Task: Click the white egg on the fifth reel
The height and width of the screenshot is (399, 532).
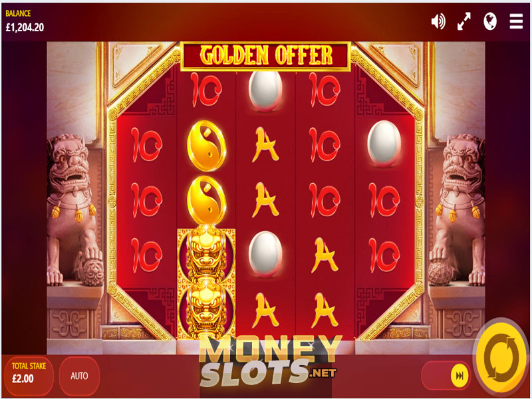Action: click(x=384, y=144)
